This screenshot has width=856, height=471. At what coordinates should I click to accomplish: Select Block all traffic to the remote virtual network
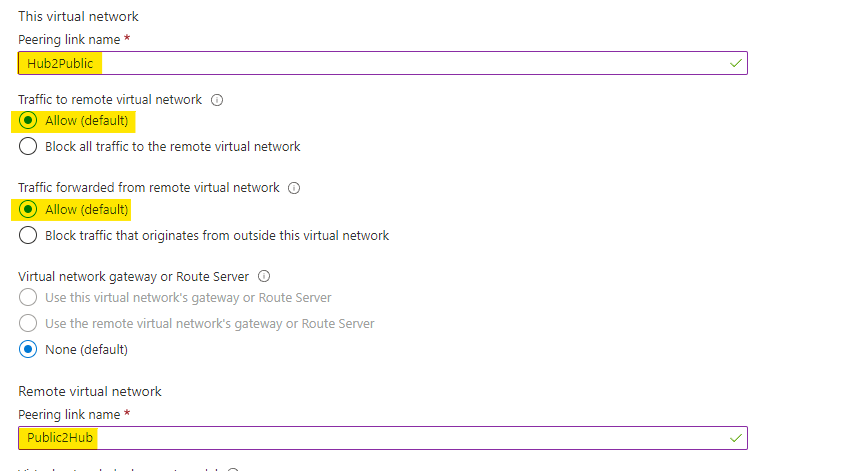tap(29, 147)
